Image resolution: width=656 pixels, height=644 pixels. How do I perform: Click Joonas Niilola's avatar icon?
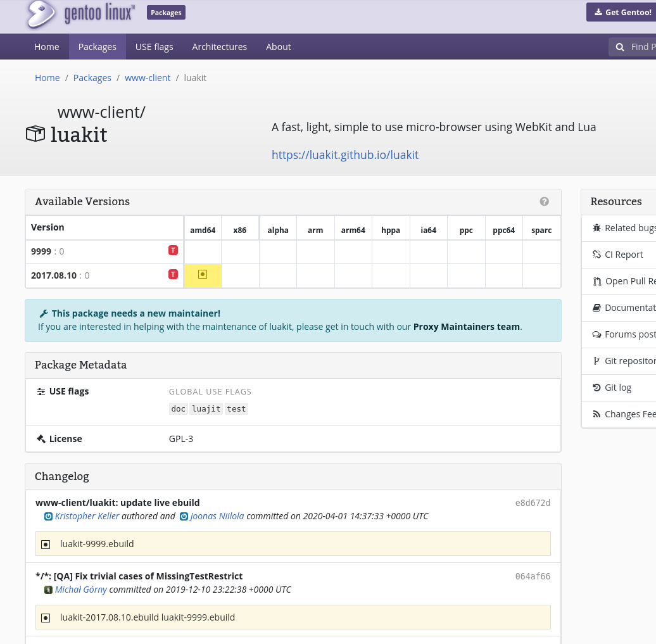click(x=184, y=516)
